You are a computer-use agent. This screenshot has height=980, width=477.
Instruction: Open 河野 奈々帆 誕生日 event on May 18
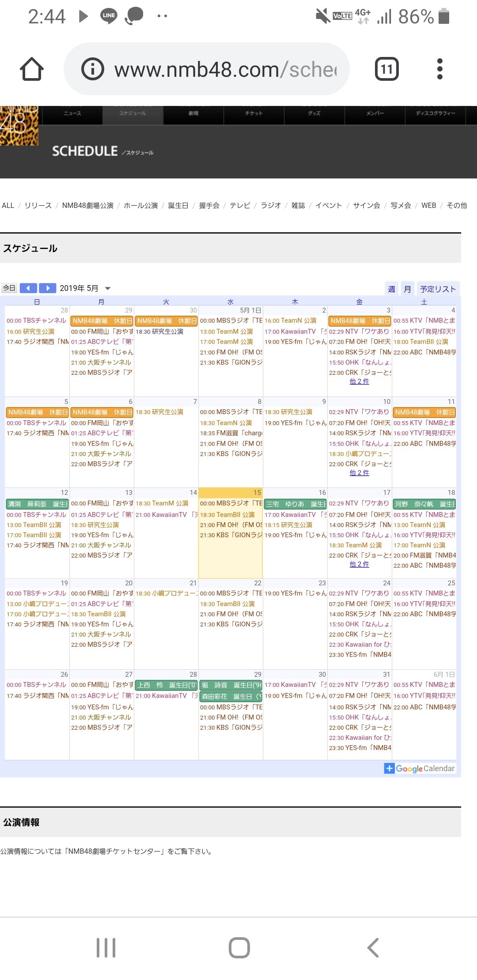pyautogui.click(x=424, y=504)
